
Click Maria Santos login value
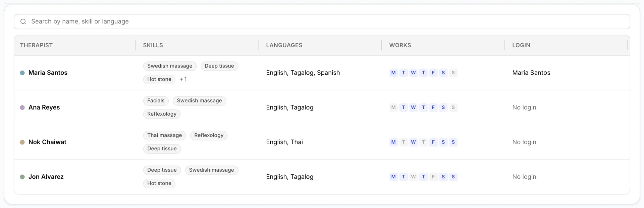coord(531,73)
